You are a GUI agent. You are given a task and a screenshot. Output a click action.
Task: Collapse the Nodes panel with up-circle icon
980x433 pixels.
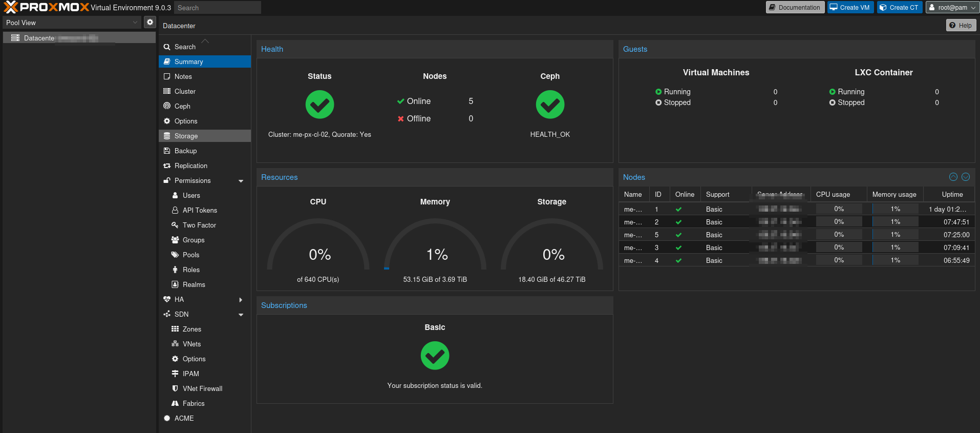pos(953,177)
